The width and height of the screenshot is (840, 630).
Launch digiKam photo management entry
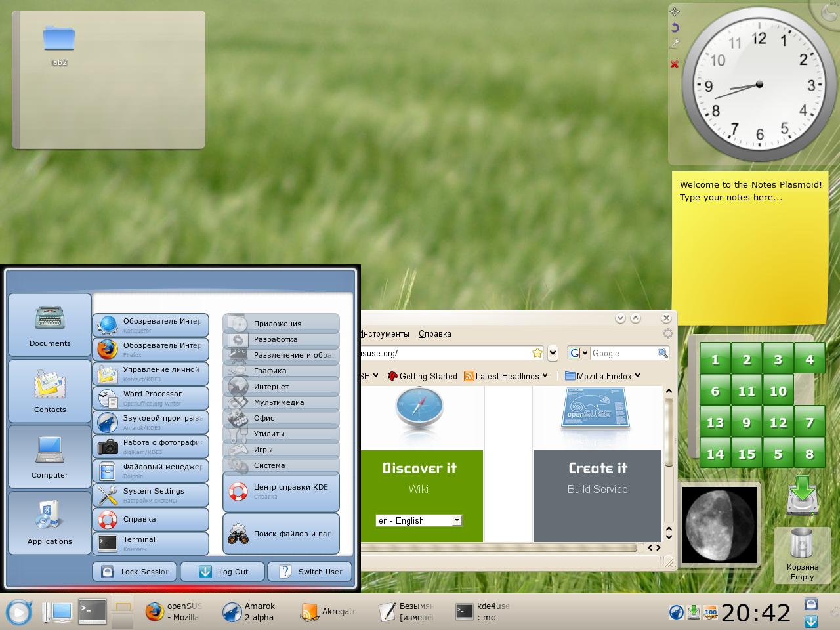coord(151,447)
